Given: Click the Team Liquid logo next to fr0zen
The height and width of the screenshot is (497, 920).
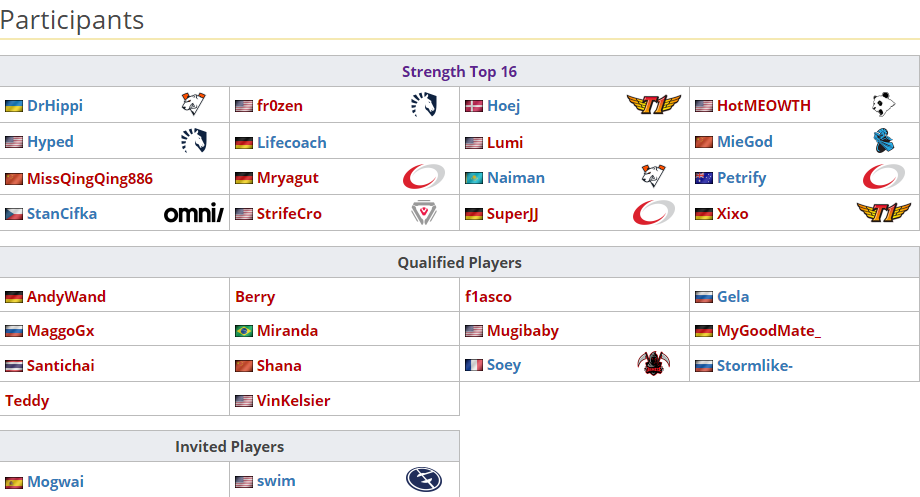Looking at the screenshot, I should tap(422, 105).
